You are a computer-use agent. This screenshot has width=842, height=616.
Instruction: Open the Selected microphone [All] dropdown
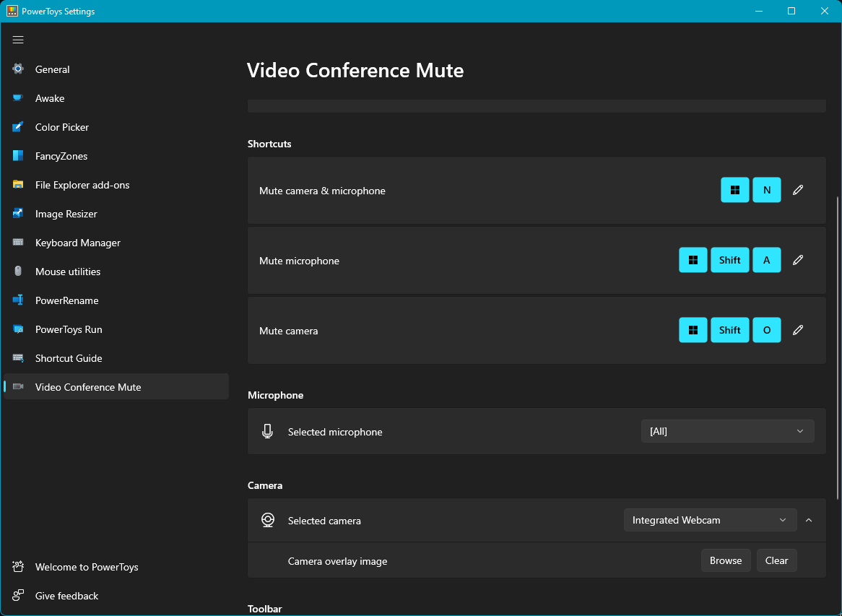[727, 431]
